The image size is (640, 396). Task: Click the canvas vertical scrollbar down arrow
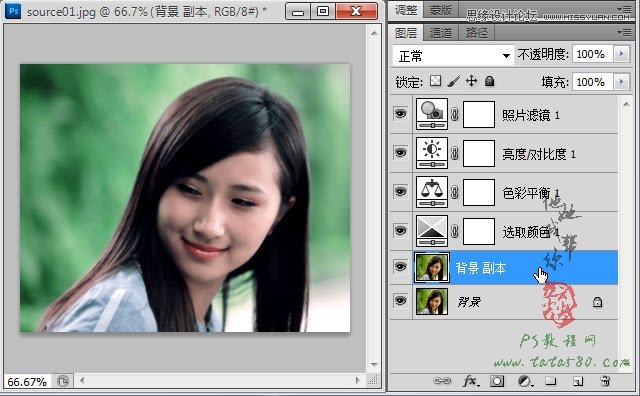click(374, 365)
